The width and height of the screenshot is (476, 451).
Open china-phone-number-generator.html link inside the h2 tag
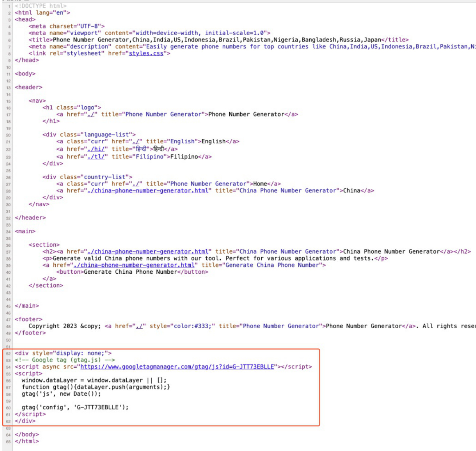[x=148, y=252]
